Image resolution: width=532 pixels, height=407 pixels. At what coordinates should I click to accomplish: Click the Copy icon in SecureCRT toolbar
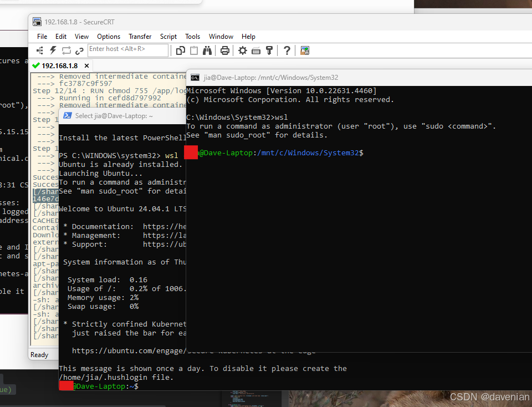181,50
